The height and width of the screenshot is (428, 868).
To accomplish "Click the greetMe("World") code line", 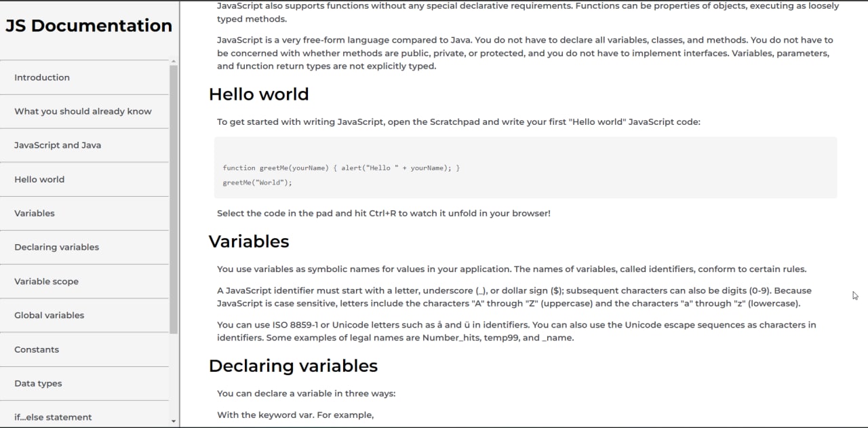I will point(257,182).
